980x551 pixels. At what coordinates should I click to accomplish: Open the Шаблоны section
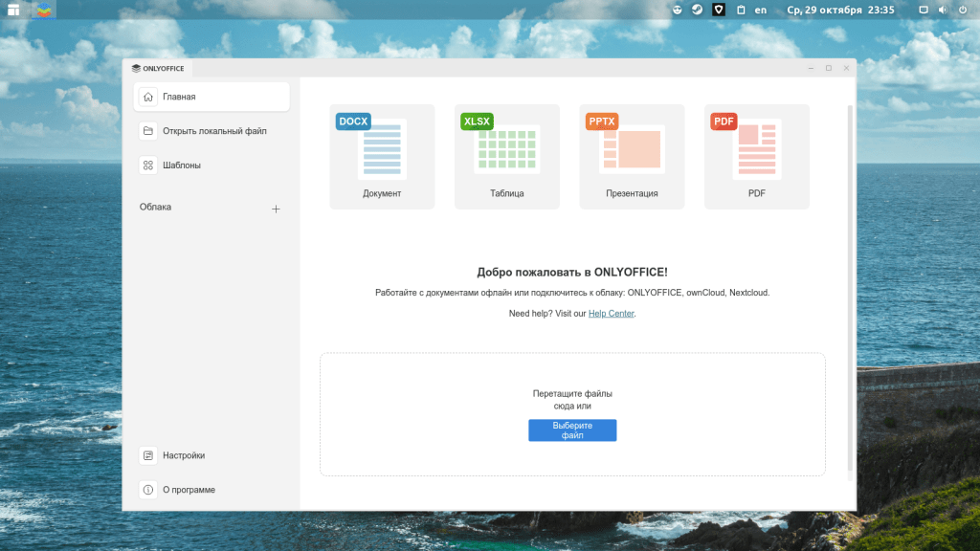212,165
